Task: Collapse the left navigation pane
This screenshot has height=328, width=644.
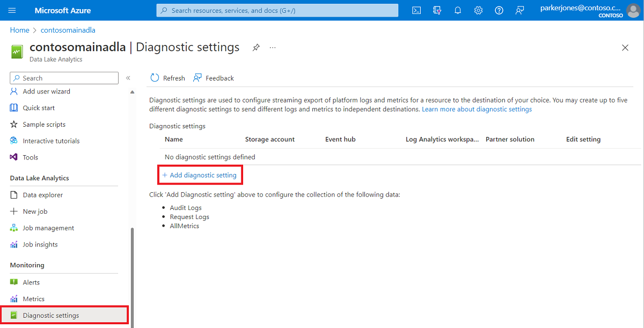Action: 128,77
